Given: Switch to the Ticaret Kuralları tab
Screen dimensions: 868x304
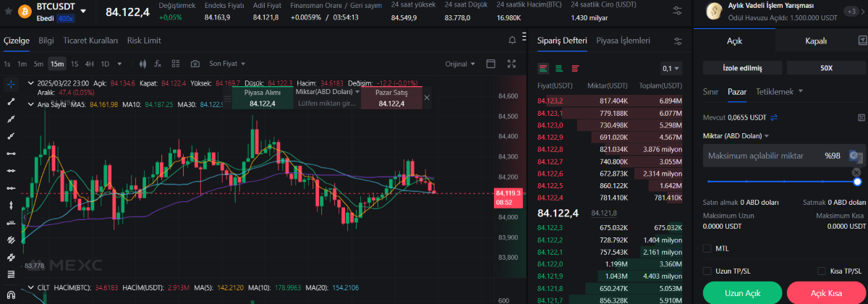Looking at the screenshot, I should 90,41.
